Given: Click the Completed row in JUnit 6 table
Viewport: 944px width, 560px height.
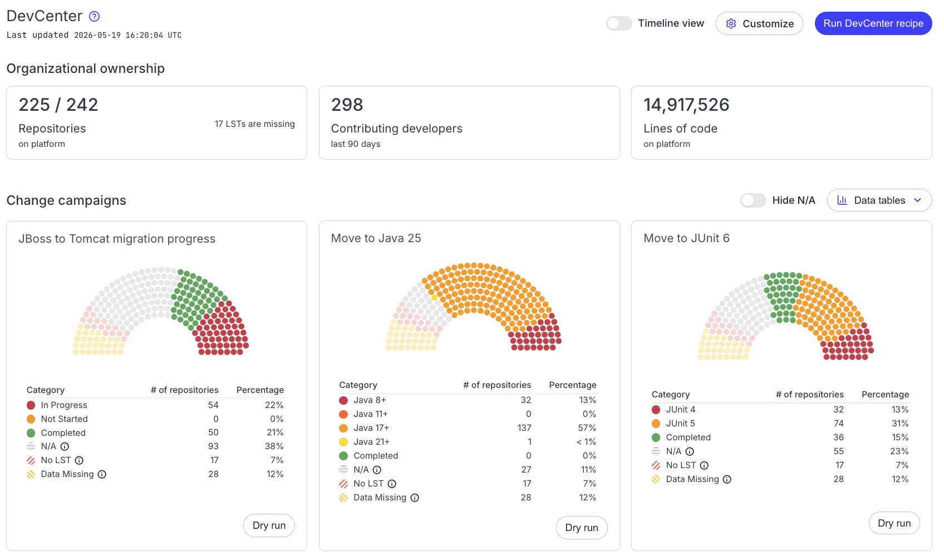Looking at the screenshot, I should [781, 438].
